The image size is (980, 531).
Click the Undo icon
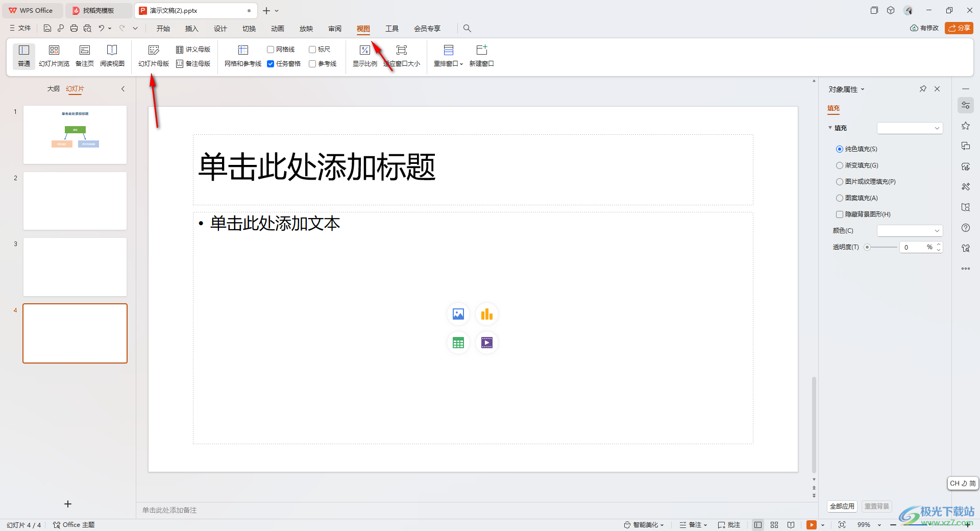click(x=102, y=29)
